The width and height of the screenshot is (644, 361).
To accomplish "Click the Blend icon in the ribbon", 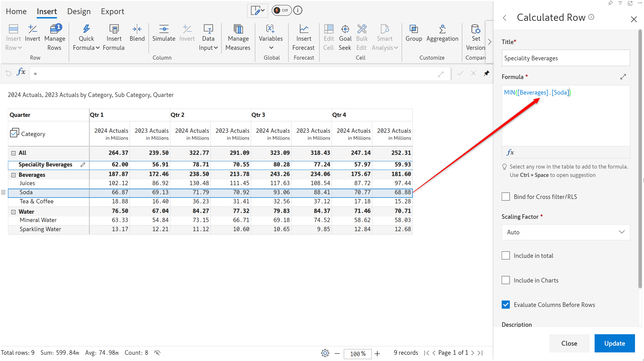I will click(137, 29).
